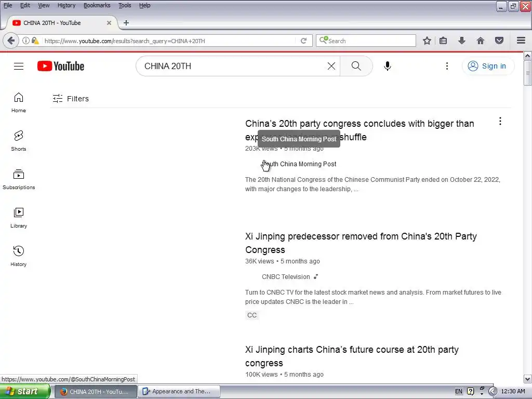Click the browser Home icon
532x399 pixels.
pos(481,41)
